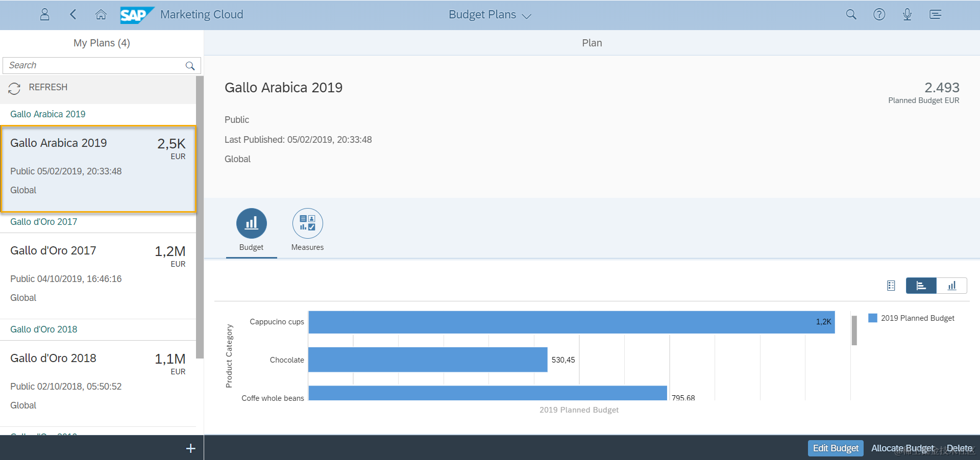This screenshot has height=460, width=980.
Task: Click the Marketing Cloud title text
Action: [202, 14]
